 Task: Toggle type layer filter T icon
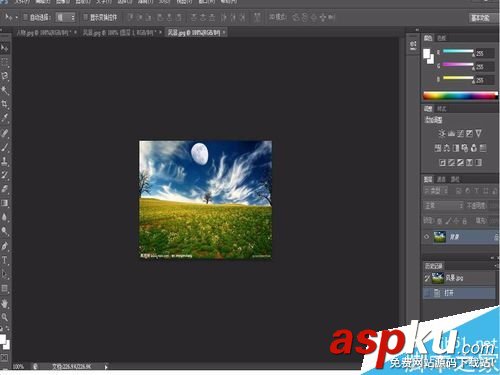point(476,191)
